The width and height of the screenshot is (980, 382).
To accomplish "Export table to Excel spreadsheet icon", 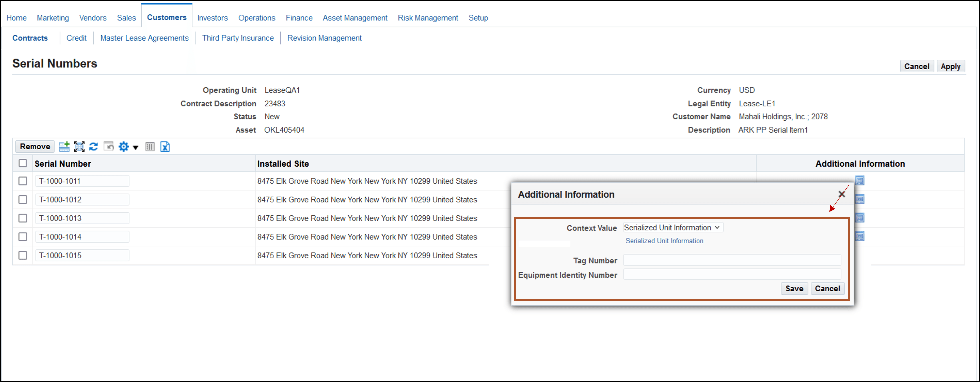I will click(x=165, y=147).
